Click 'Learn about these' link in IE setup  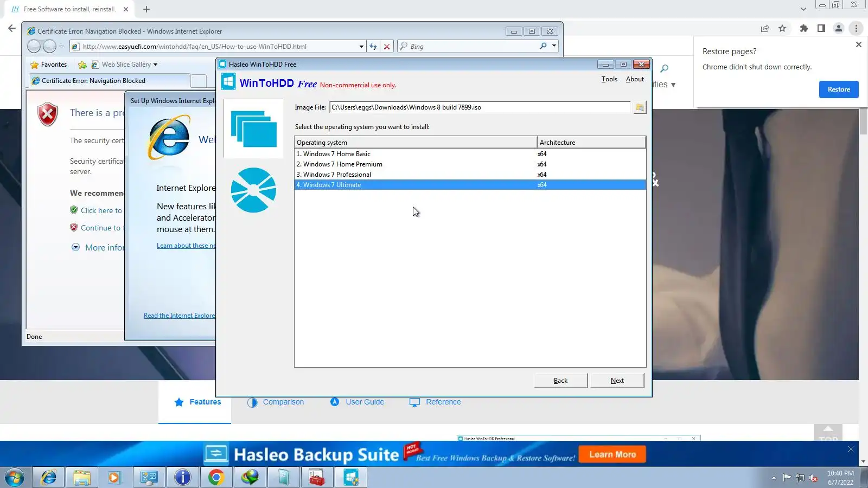click(186, 246)
